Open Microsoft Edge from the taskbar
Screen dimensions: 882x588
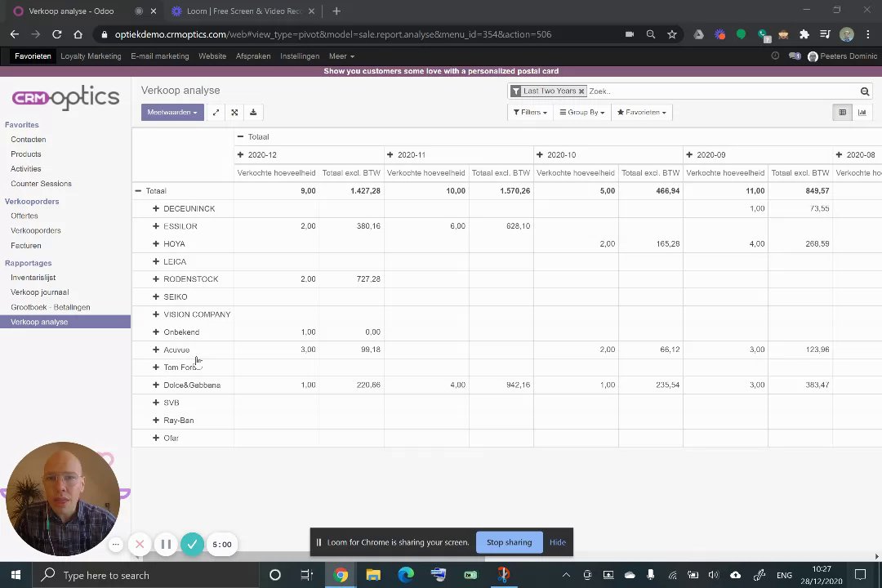406,574
